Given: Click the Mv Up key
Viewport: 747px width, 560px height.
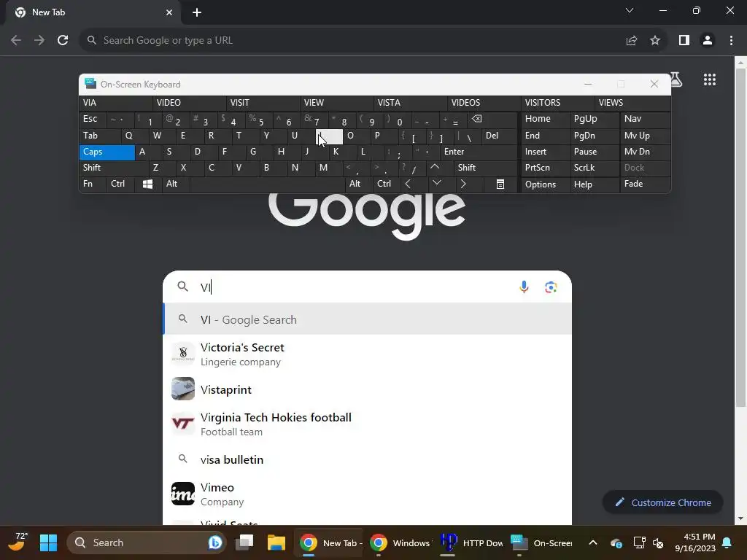Looking at the screenshot, I should (645, 136).
